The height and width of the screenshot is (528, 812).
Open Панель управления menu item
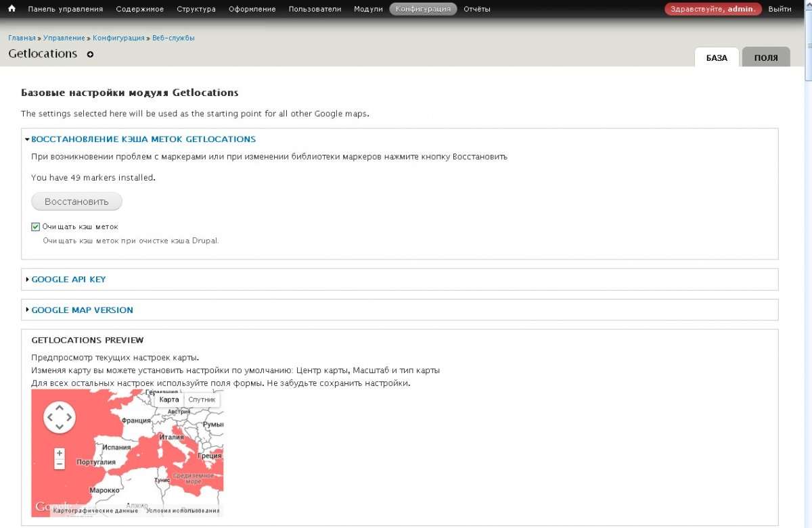[x=66, y=9]
